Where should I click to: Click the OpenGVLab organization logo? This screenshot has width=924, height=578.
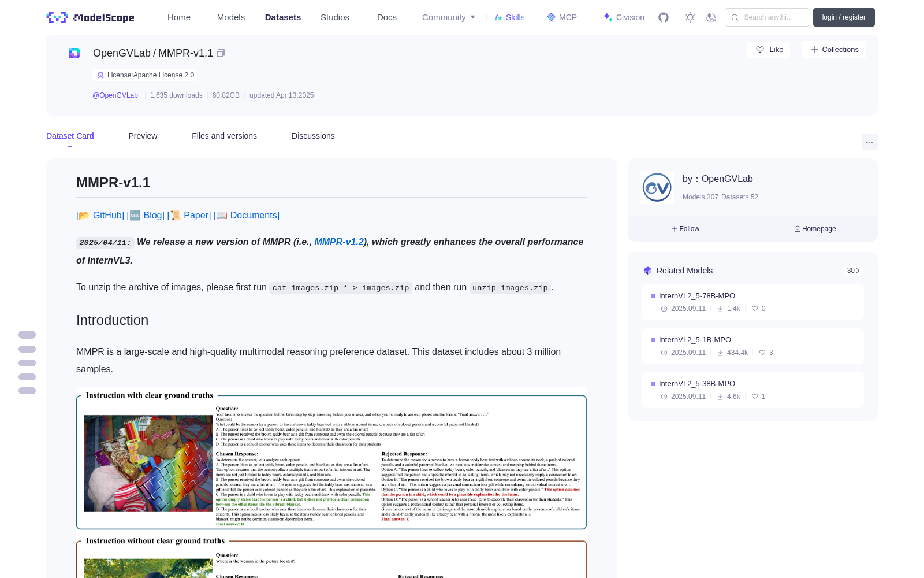point(657,187)
